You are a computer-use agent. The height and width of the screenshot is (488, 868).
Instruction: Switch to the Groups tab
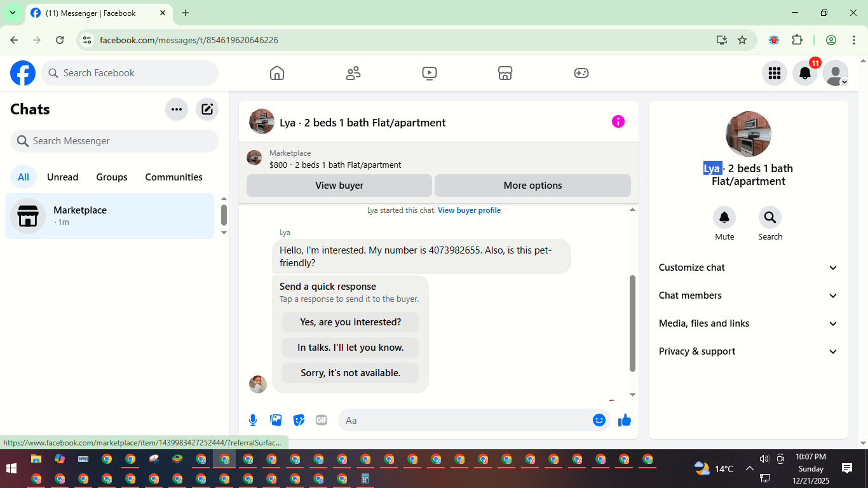[112, 177]
